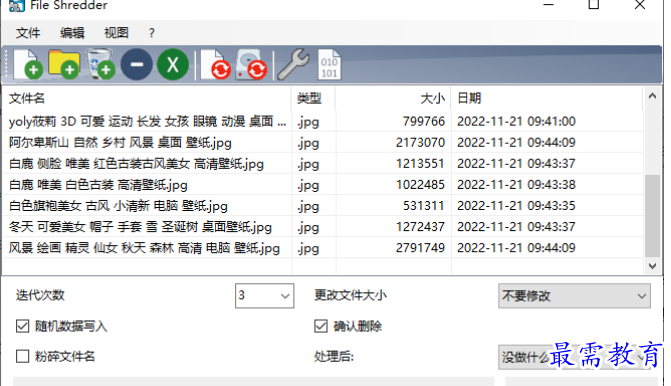The width and height of the screenshot is (671, 386).
Task: Maximize the File Shredder window
Action: click(x=594, y=5)
